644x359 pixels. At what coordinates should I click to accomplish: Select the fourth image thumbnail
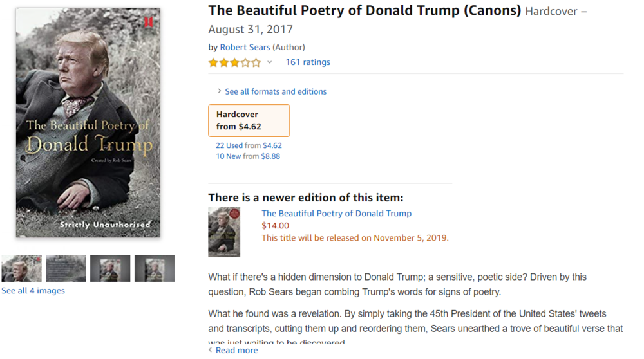point(155,268)
